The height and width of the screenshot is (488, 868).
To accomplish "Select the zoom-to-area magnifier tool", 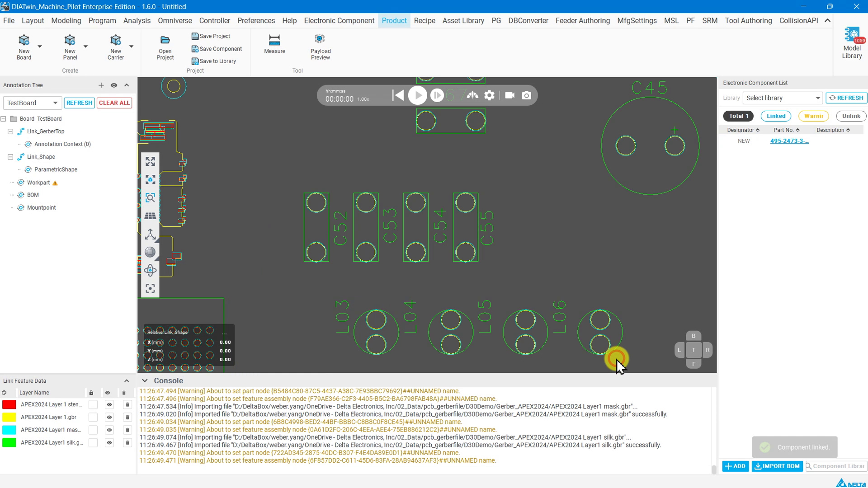I will point(150,198).
